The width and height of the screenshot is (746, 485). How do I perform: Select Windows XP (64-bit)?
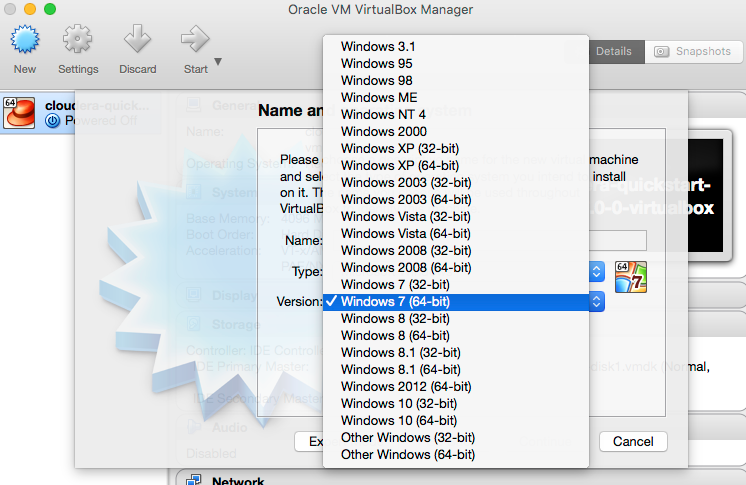click(x=456, y=166)
